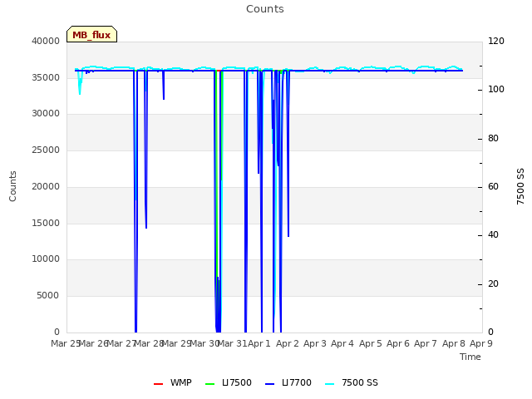Click the Mar 28 date tick label
The height and width of the screenshot is (399, 532).
point(149,343)
